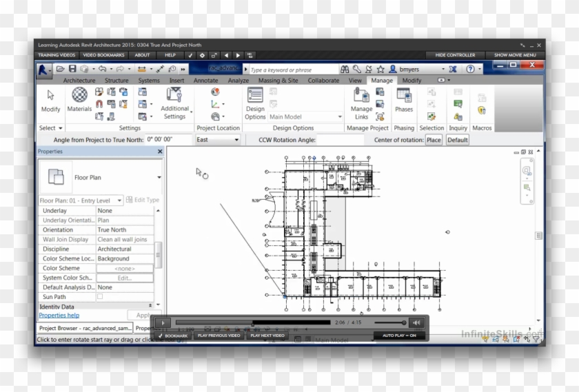
Task: Mute the video player audio
Action: [x=416, y=322]
